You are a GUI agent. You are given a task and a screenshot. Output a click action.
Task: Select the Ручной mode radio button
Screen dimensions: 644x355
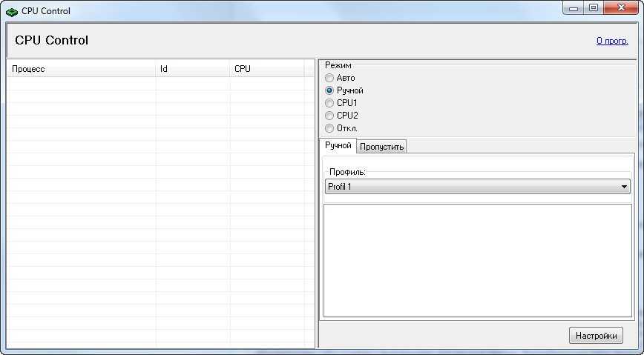tap(330, 90)
